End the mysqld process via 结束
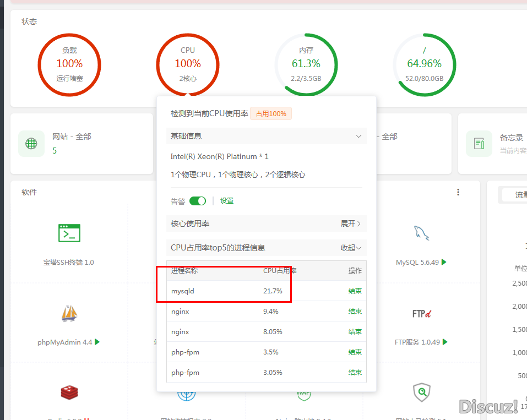This screenshot has width=527, height=420. pos(355,291)
